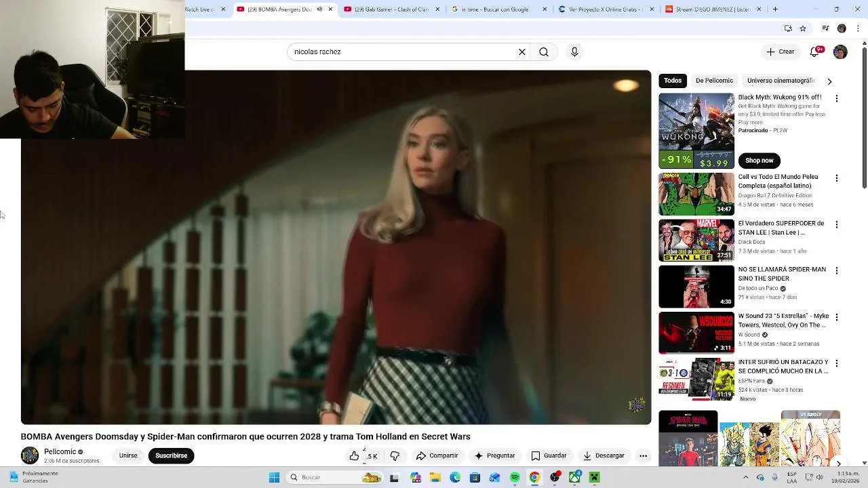Mute the BOMBA Avengers tab audio

click(x=319, y=9)
